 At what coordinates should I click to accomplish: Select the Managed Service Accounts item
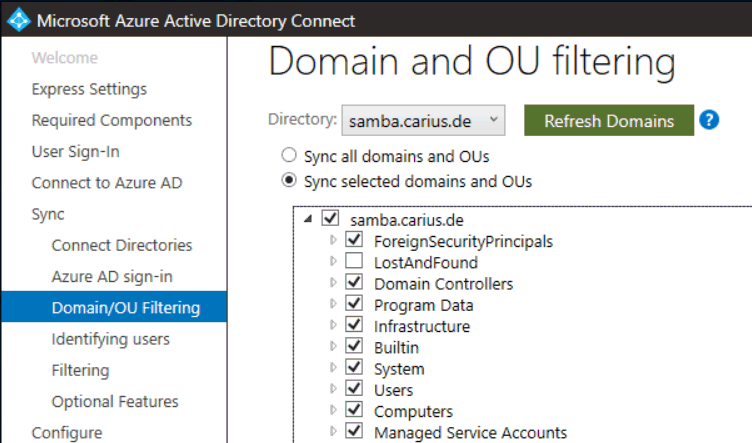click(470, 432)
